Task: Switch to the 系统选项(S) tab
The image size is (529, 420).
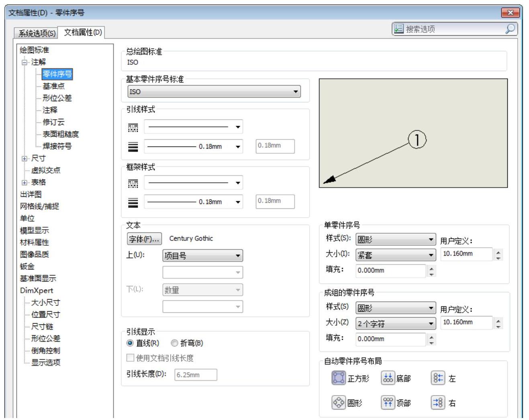Action: pos(37,33)
